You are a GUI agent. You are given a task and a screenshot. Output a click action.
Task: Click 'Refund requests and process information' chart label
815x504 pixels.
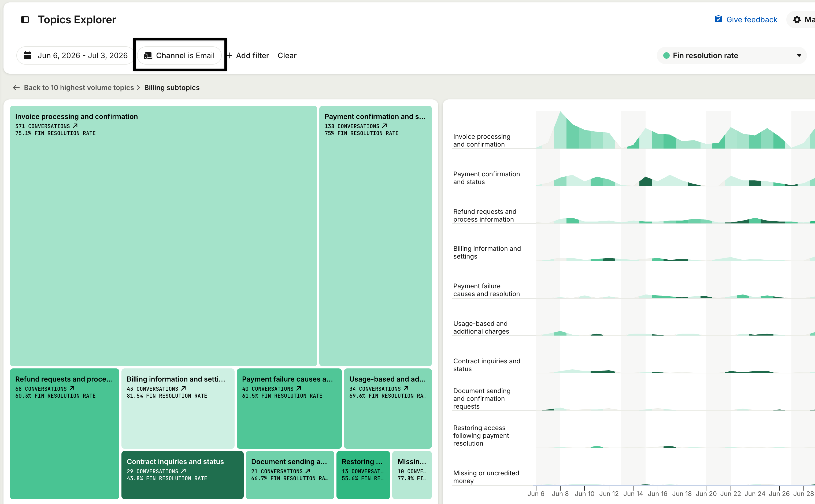[x=484, y=215]
